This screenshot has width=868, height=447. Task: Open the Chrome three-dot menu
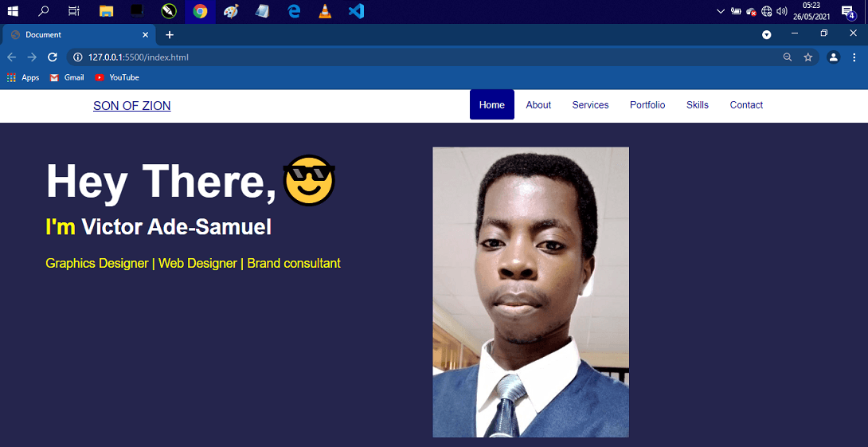pyautogui.click(x=854, y=57)
